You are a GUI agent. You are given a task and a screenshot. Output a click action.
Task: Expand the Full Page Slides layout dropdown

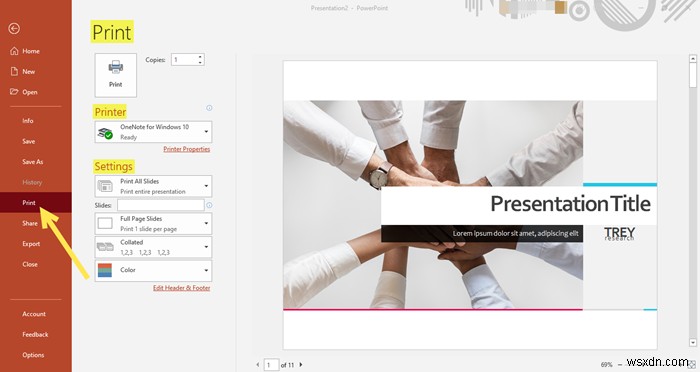pyautogui.click(x=153, y=223)
